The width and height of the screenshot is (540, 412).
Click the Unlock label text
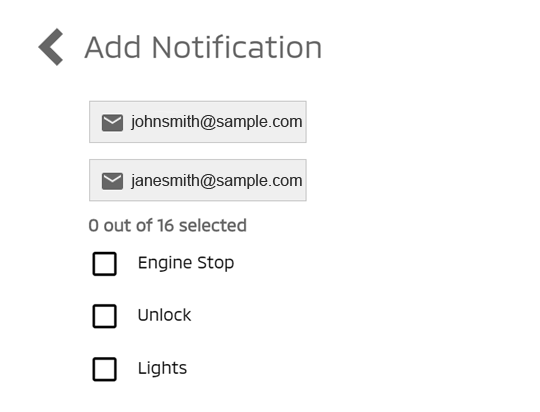coord(164,315)
